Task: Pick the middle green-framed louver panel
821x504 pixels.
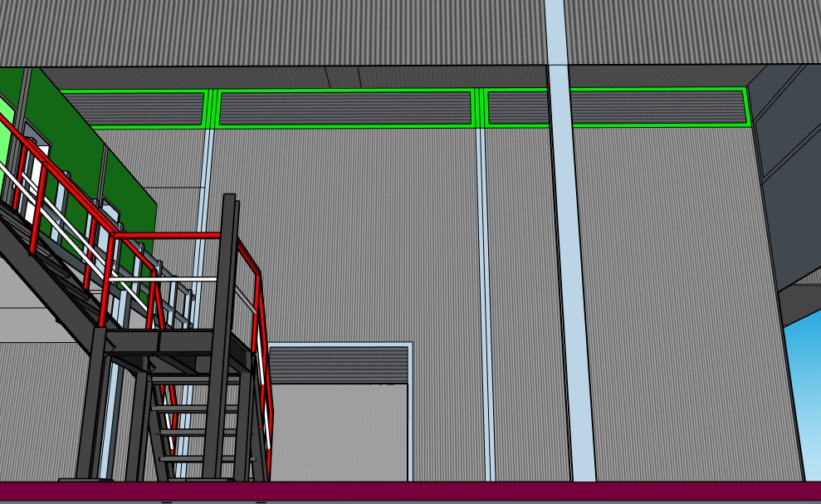Action: [x=345, y=108]
